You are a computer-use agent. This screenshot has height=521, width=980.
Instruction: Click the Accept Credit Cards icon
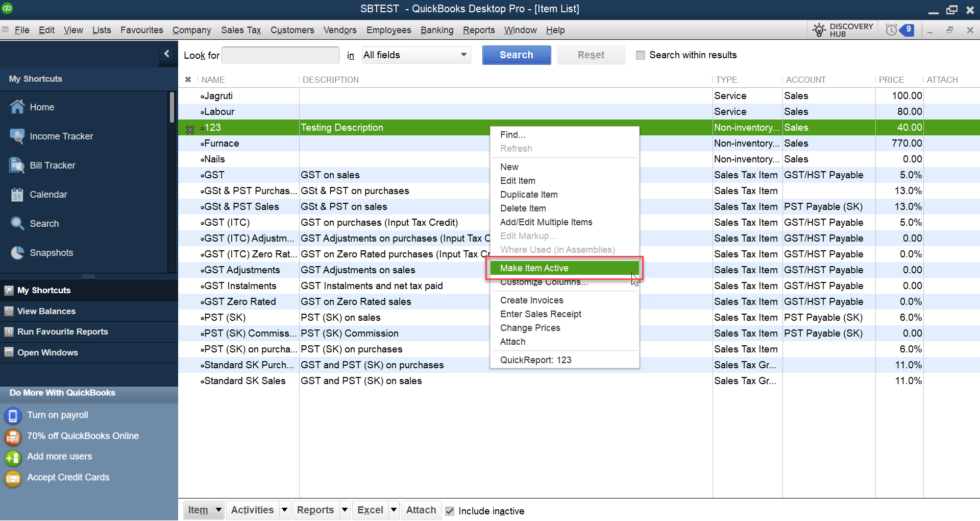point(13,478)
